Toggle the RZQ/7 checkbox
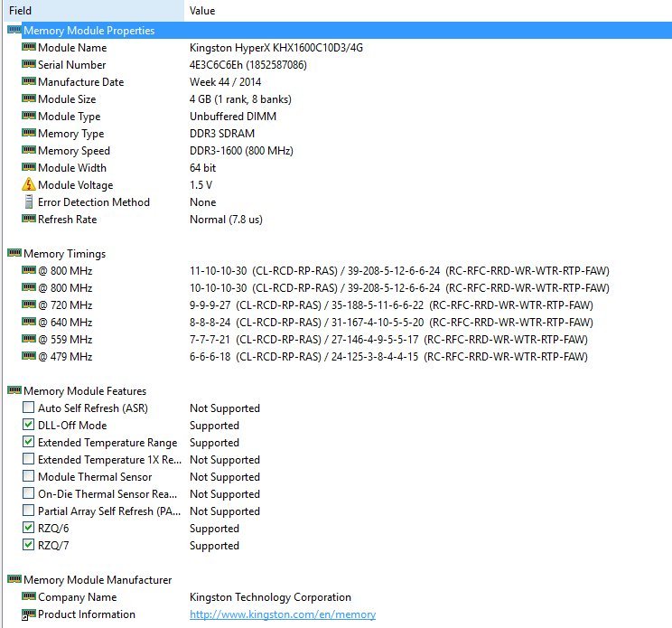The image size is (672, 628). (28, 544)
